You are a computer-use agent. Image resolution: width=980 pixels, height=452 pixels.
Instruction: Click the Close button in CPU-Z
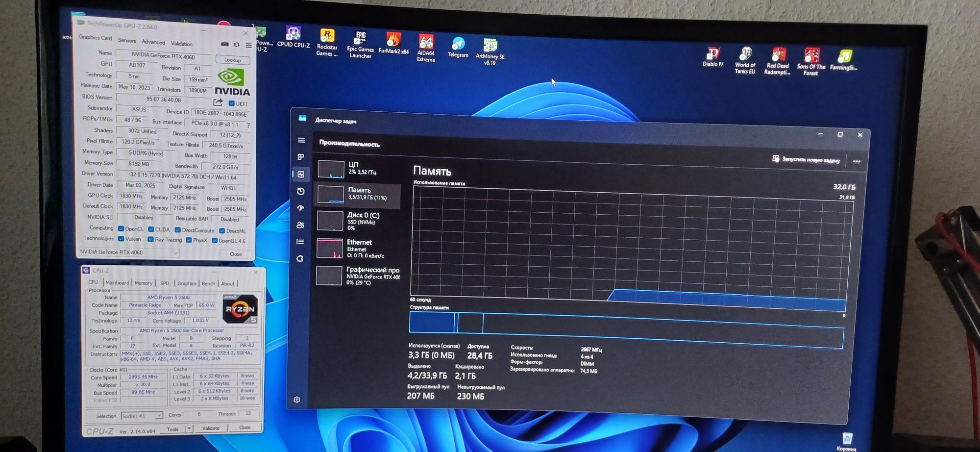[245, 427]
